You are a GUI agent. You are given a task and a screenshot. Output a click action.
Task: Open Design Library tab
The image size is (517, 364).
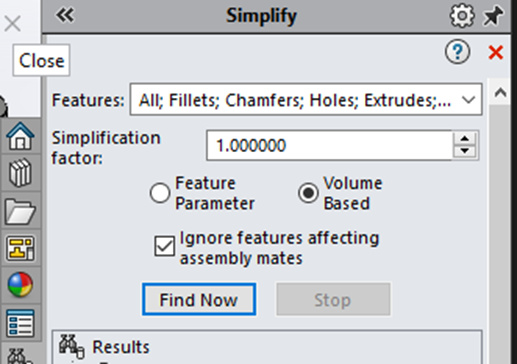[20, 173]
